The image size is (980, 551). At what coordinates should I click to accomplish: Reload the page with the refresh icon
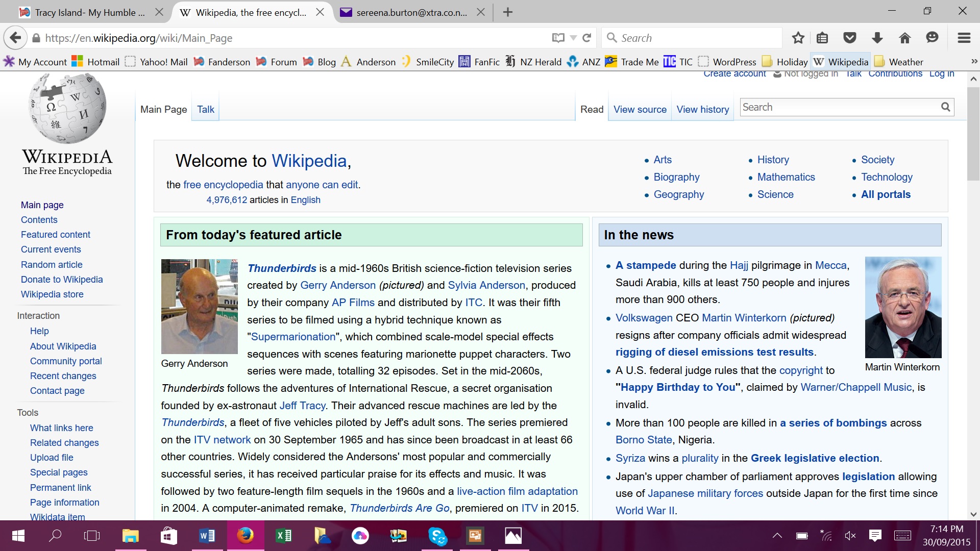[x=587, y=38]
